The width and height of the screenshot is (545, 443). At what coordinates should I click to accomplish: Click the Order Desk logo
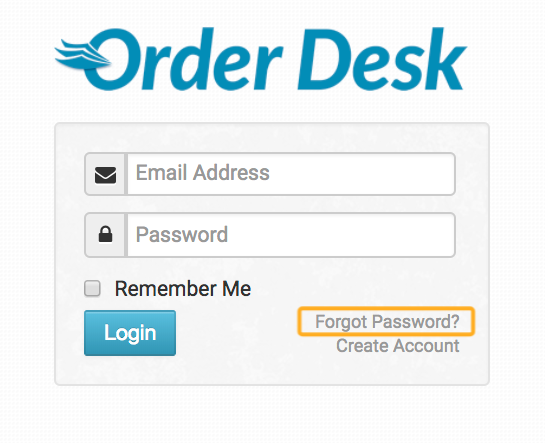coord(260,59)
